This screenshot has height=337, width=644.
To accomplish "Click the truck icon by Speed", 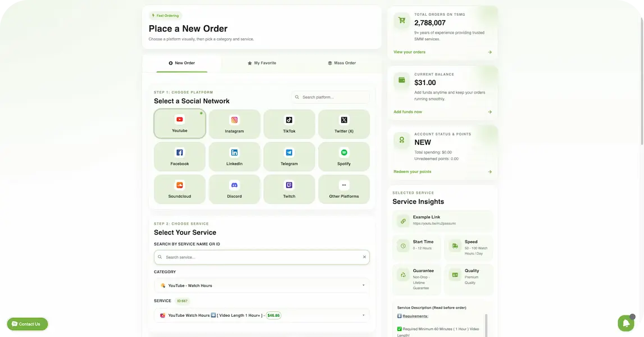I will [455, 246].
